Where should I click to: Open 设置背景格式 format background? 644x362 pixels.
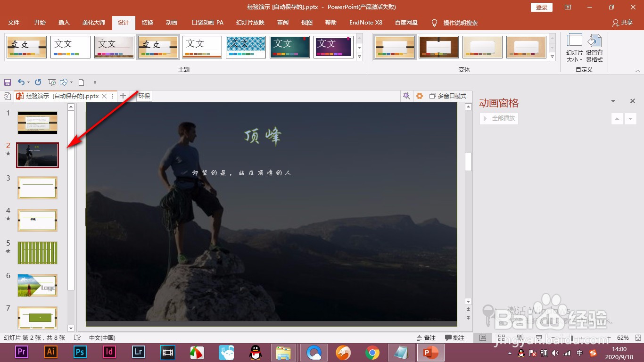(594, 48)
